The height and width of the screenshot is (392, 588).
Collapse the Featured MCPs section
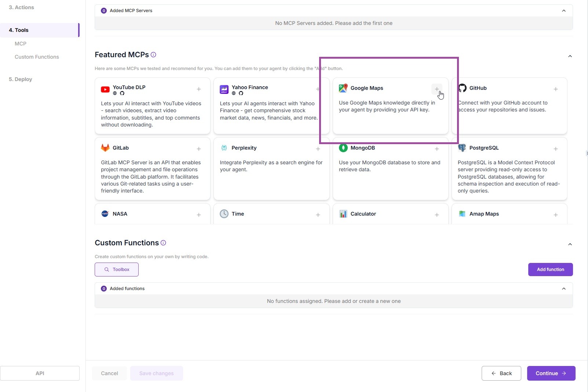tap(570, 56)
